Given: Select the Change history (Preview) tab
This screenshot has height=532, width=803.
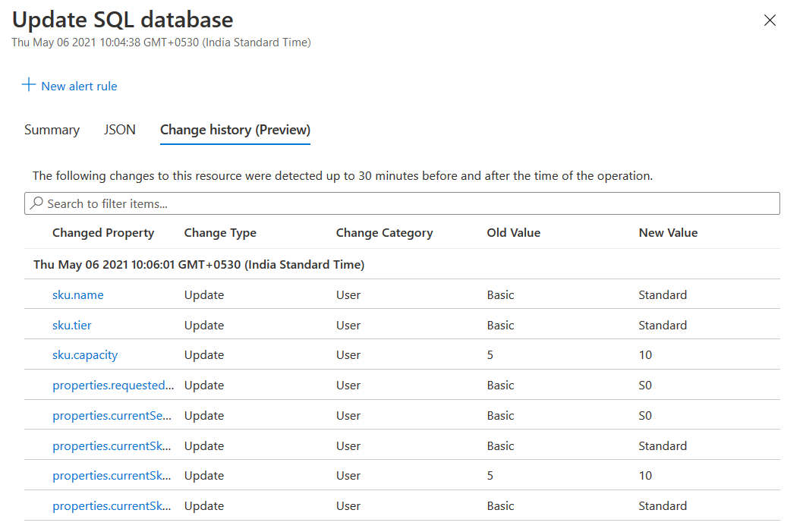Looking at the screenshot, I should (x=235, y=130).
